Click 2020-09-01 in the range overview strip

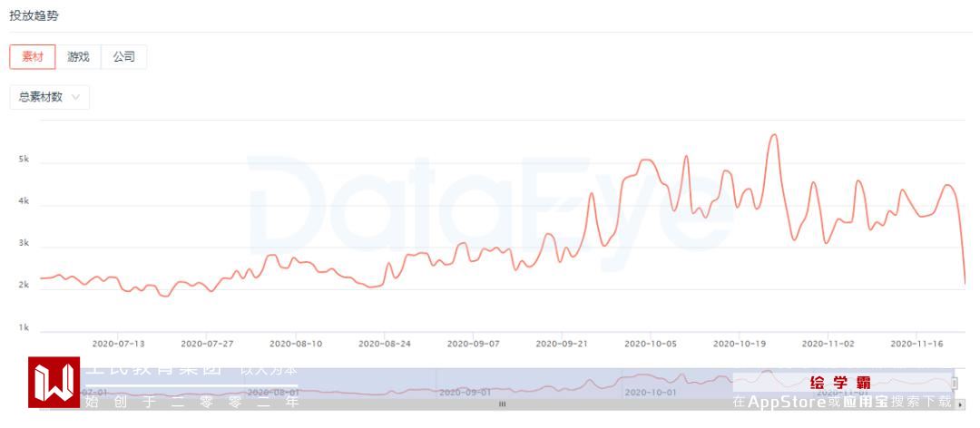464,393
